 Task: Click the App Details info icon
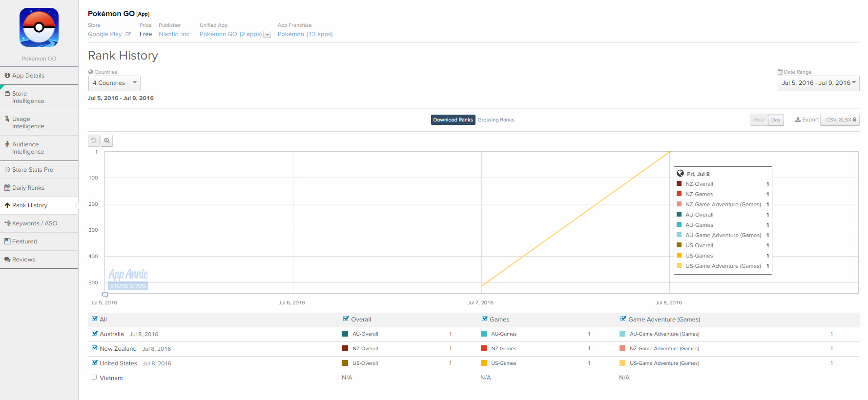click(x=7, y=76)
